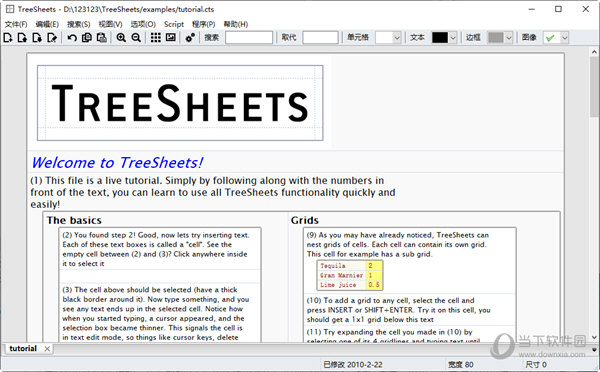Click the step (9) nested grids text
This screenshot has height=372, width=600.
point(398,244)
